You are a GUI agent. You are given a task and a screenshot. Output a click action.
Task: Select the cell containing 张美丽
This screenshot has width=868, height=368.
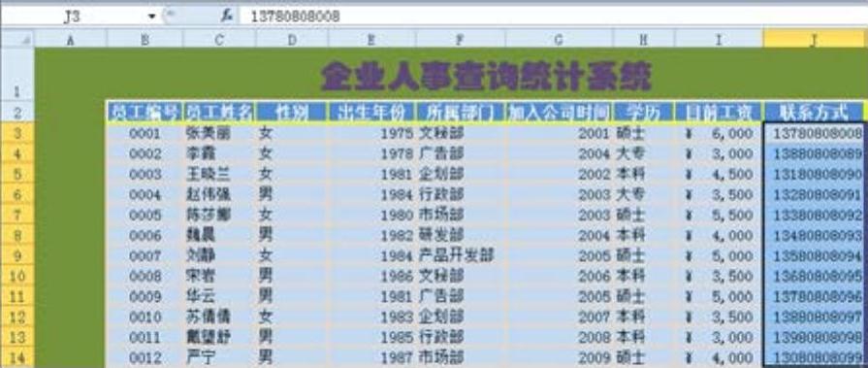[x=219, y=134]
